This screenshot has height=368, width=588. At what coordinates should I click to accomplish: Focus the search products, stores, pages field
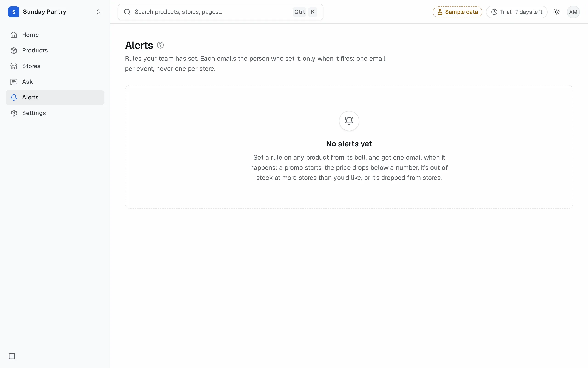click(220, 12)
